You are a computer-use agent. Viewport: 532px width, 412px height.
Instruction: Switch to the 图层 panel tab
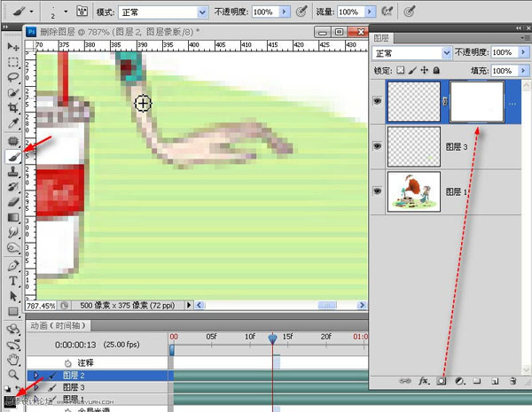click(x=382, y=38)
